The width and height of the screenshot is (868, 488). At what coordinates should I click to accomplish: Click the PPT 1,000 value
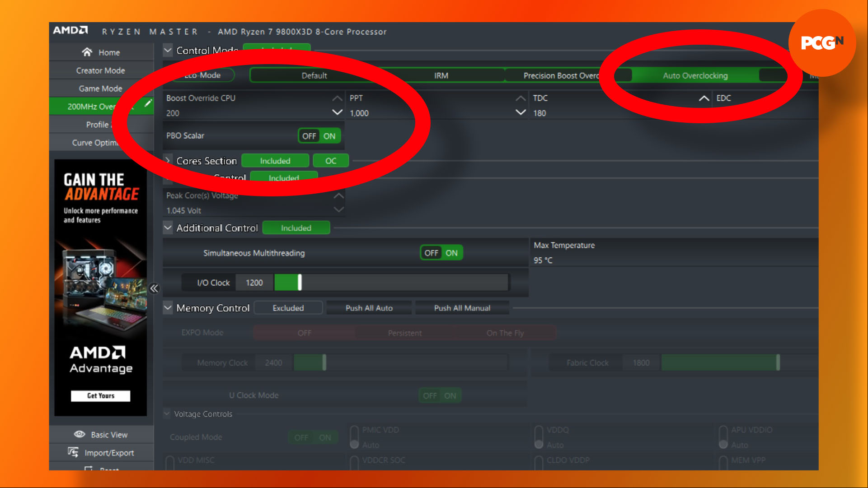359,113
